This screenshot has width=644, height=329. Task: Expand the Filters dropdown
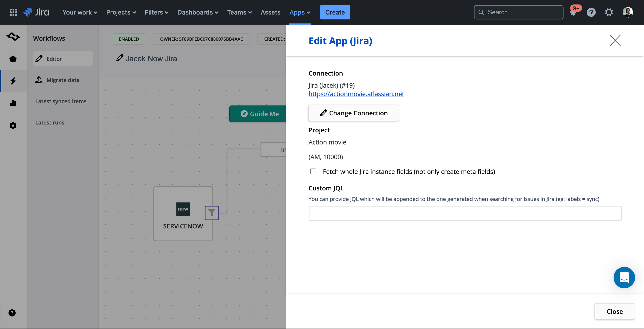tap(157, 12)
